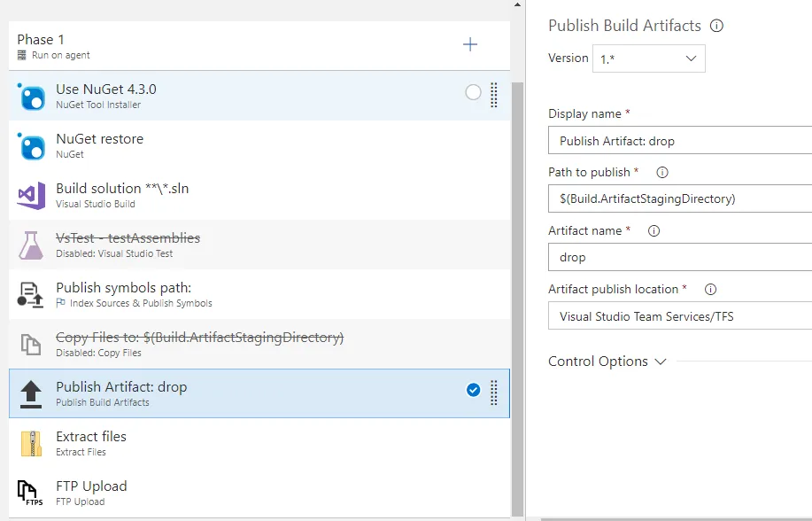
Task: Click the Extract files zip icon
Action: pyautogui.click(x=31, y=444)
